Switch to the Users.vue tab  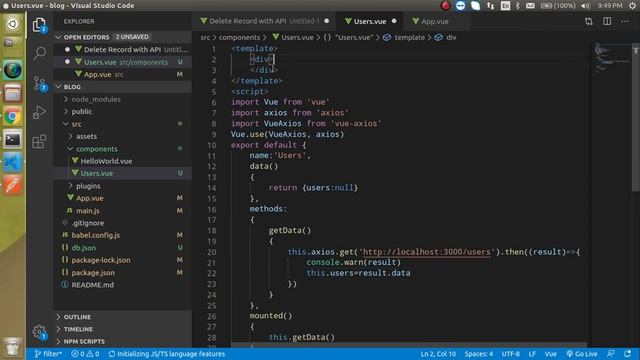point(370,21)
